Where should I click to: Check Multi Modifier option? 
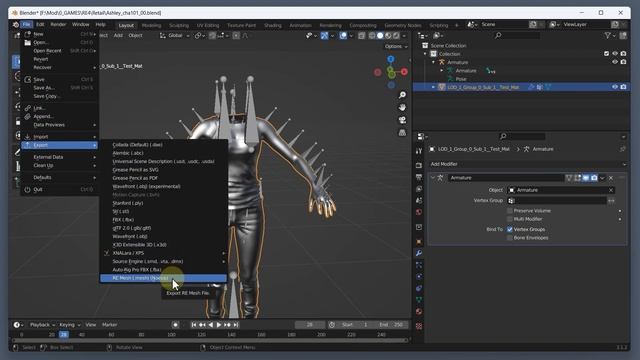pyautogui.click(x=510, y=219)
